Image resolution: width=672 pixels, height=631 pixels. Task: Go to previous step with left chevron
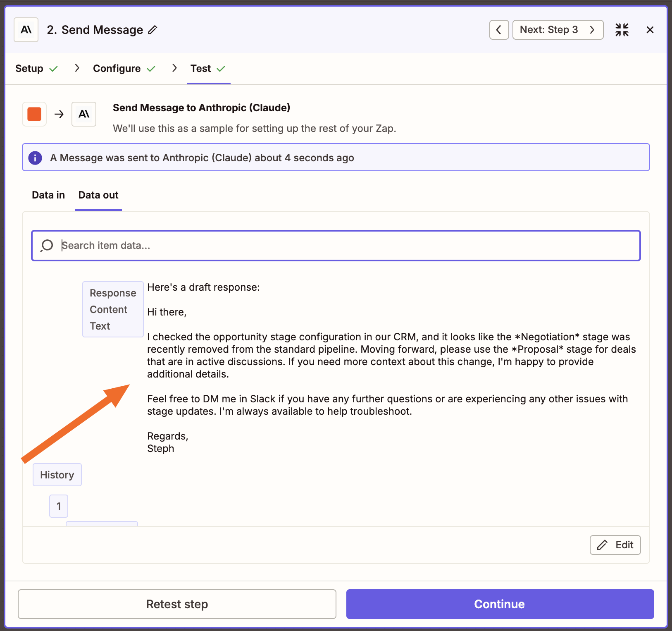point(499,30)
